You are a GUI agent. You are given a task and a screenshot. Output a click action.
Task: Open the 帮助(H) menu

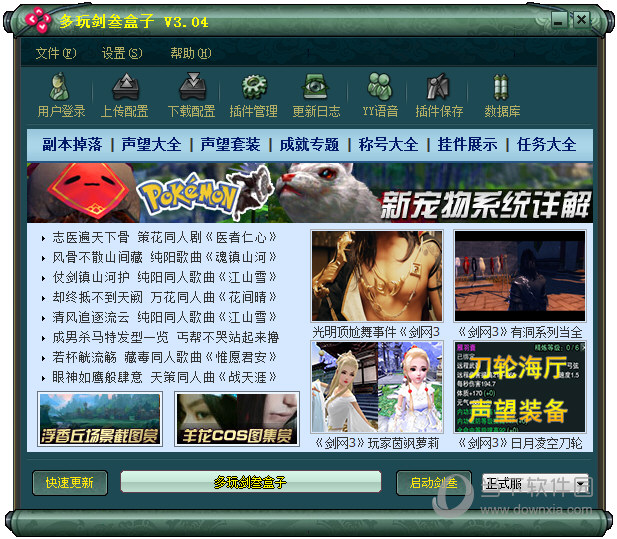click(x=190, y=53)
